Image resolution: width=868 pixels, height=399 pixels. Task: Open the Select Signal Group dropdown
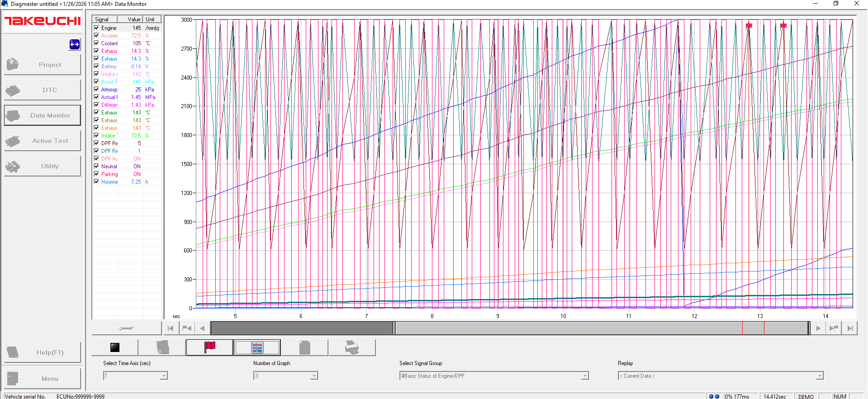tap(584, 376)
